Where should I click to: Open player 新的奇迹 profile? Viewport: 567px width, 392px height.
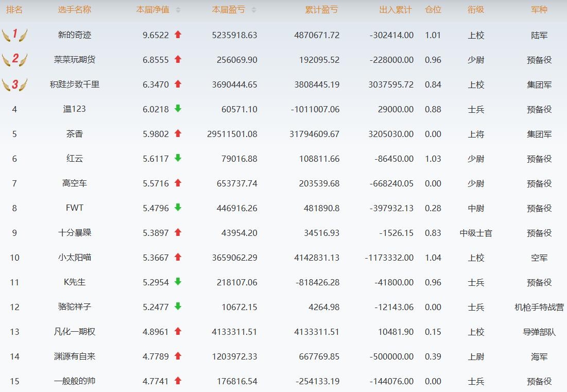(75, 35)
